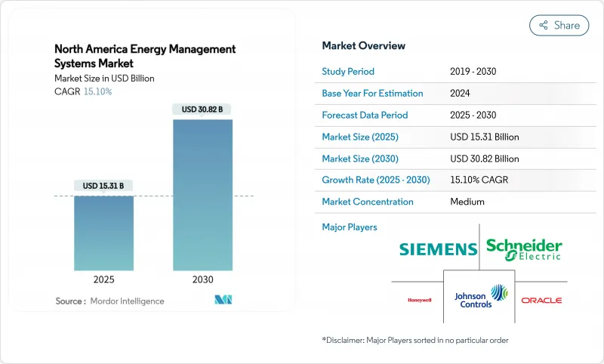Screen dimensions: 604x364
Task: Click the Source: Mordor Intelligence text
Action: coord(109,301)
